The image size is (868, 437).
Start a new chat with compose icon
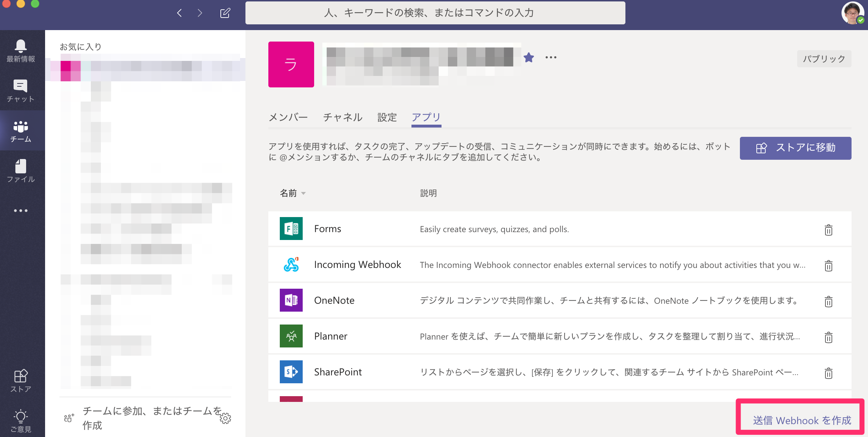[x=225, y=13]
